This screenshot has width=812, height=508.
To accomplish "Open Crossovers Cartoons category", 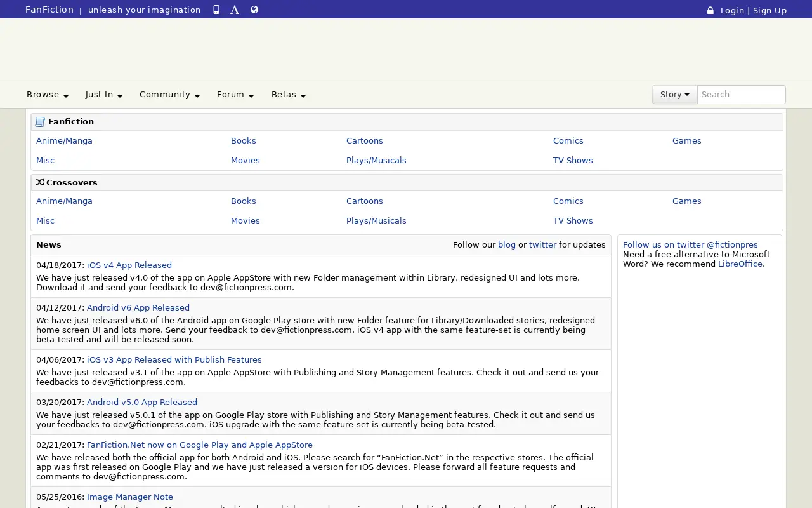I will pos(365,201).
